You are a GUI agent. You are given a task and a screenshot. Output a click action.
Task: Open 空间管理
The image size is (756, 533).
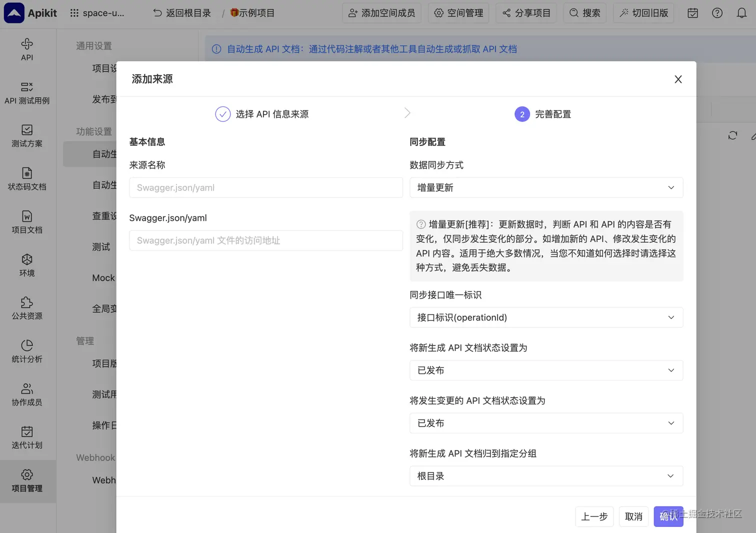458,13
